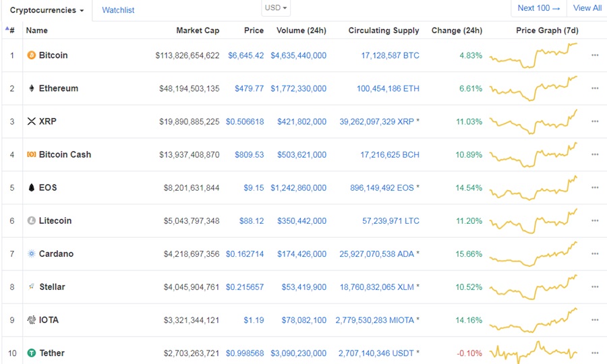Open the more options dots for IOTA row
607x364 pixels.
(x=595, y=320)
